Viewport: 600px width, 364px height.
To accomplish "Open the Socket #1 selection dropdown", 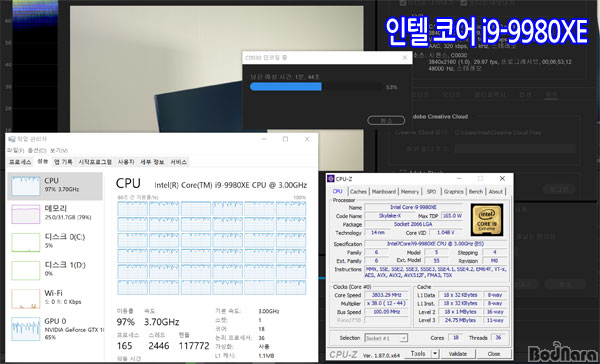I will [x=386, y=338].
